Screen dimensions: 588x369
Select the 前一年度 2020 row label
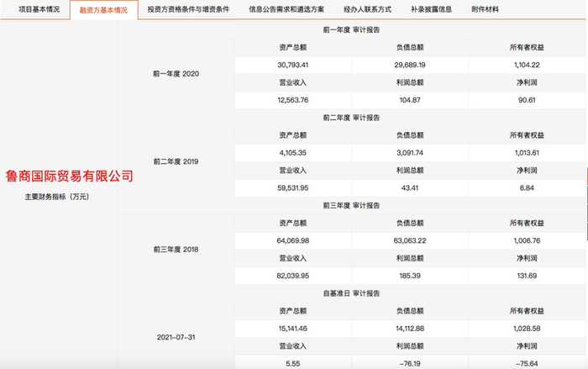(176, 74)
